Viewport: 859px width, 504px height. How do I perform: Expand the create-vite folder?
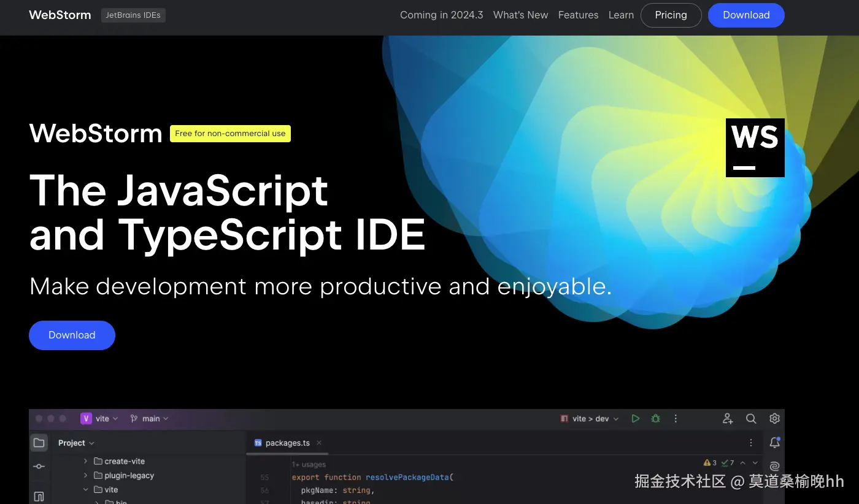(85, 461)
